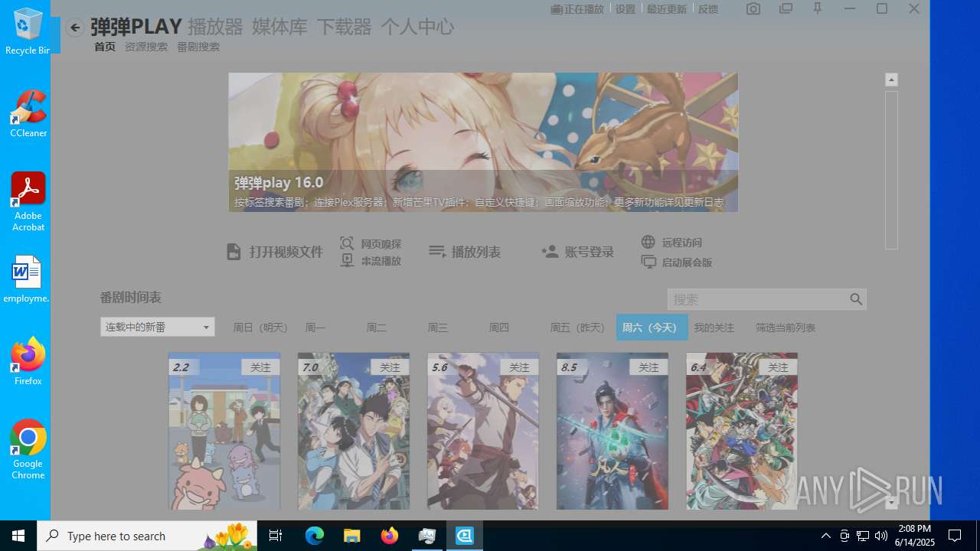Viewport: 980px width, 551px height.
Task: Open the 我的关注 tab
Action: [714, 328]
